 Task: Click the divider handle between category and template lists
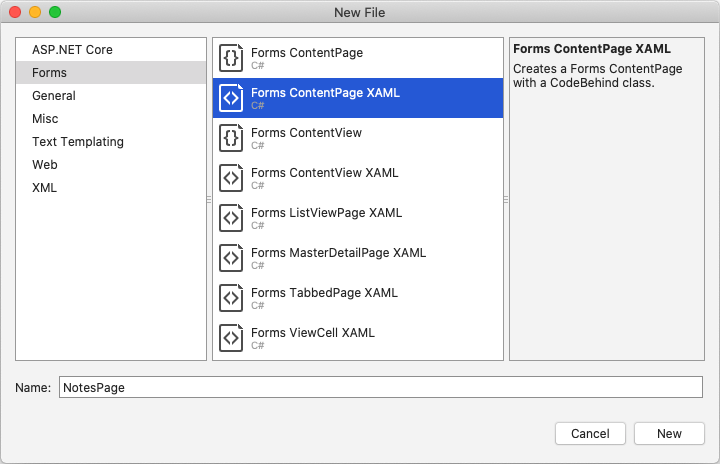tap(209, 199)
